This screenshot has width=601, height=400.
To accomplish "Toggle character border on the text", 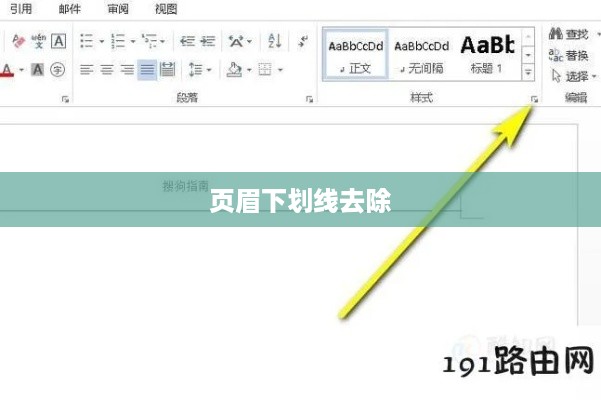I will pos(59,41).
